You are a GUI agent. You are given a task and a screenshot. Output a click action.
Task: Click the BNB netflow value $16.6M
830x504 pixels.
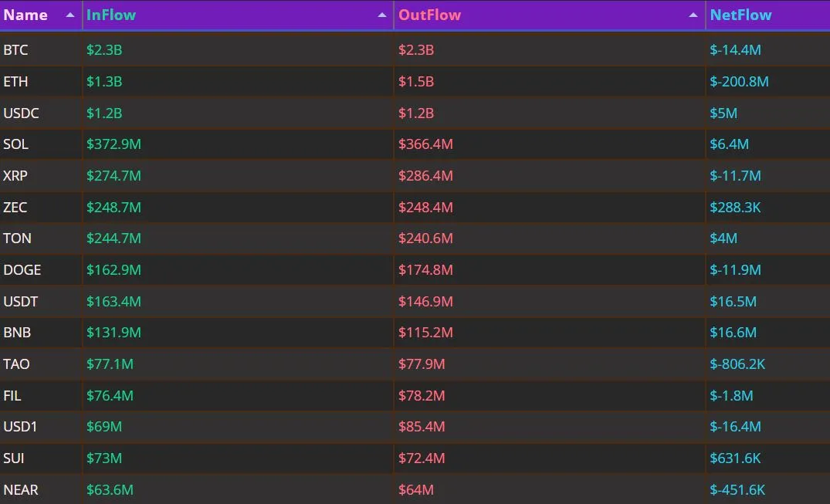coord(733,333)
